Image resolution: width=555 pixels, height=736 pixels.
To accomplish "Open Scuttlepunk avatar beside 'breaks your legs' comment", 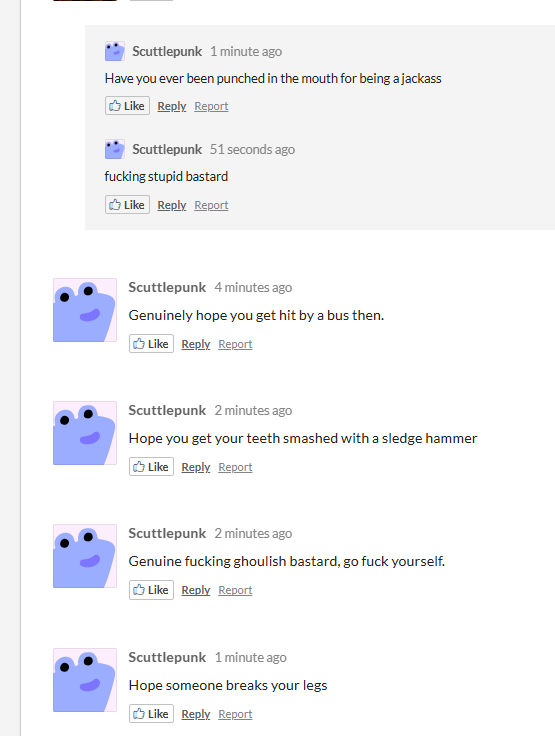I will click(x=85, y=680).
